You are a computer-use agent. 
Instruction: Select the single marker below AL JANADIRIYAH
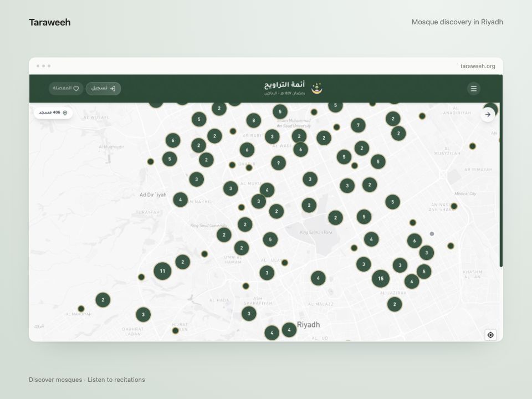coord(422,116)
